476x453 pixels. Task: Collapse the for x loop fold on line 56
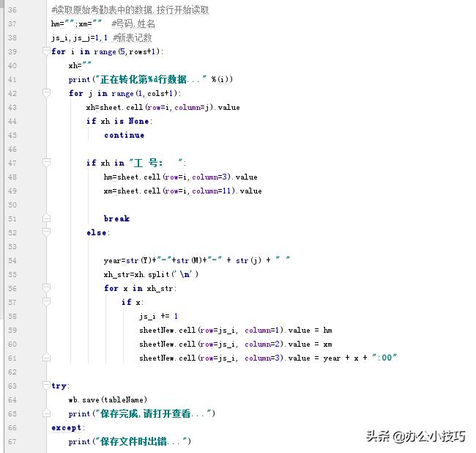46,288
